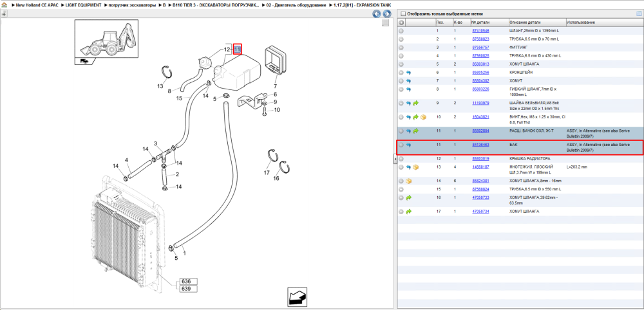Select callout 4 in the diagram
Image resolution: width=644 pixels, height=310 pixels.
126,160
